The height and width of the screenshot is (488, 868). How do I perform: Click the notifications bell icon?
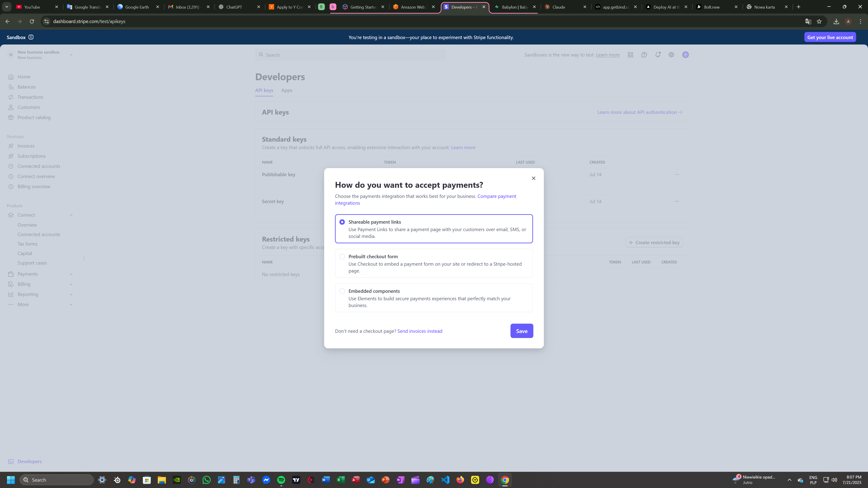(x=657, y=55)
